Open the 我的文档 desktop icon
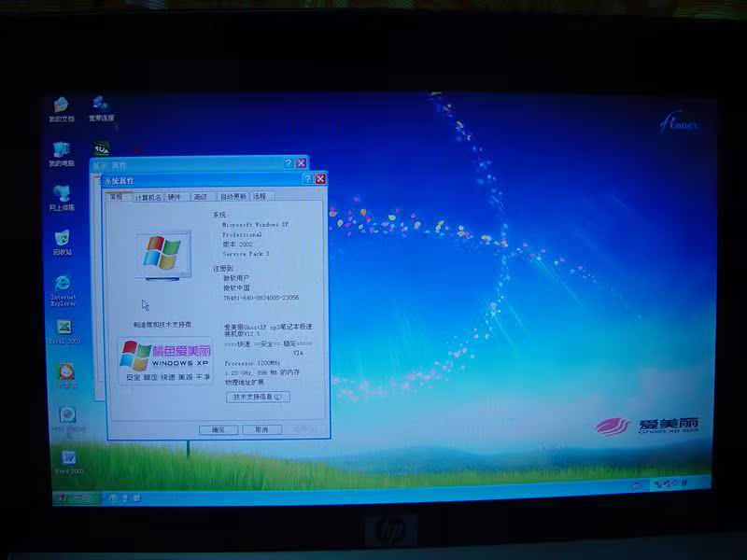The width and height of the screenshot is (747, 560). coord(62,109)
